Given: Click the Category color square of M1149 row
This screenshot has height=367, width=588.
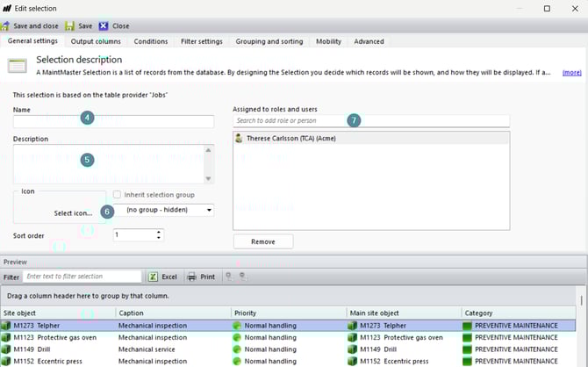Looking at the screenshot, I should click(x=467, y=349).
